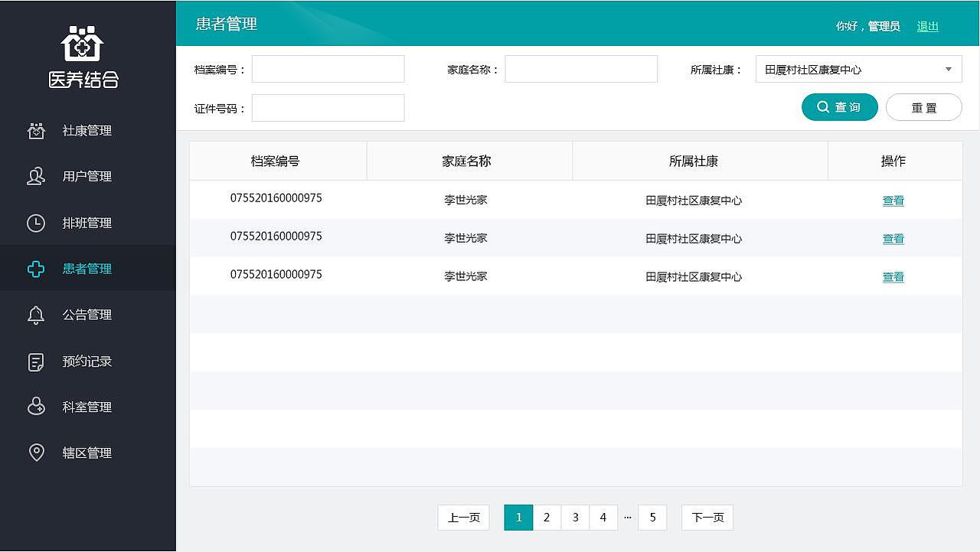Open 预约记录 menu item

[x=88, y=361]
